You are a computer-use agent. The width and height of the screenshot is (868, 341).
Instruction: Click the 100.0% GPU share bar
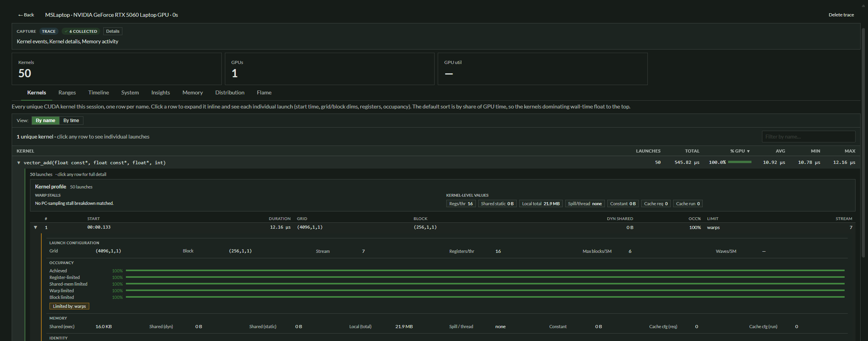740,162
